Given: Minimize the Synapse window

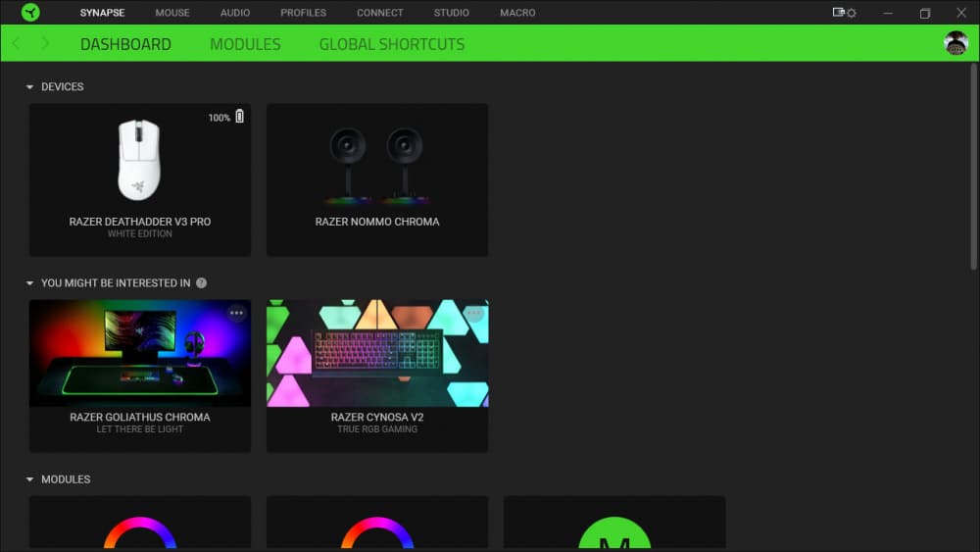Looking at the screenshot, I should coord(888,13).
